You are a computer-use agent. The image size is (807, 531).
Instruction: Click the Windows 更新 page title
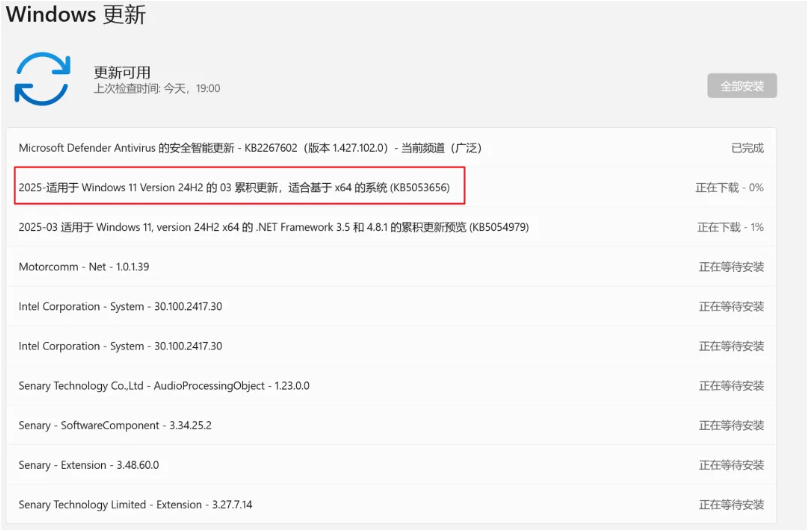click(x=76, y=14)
